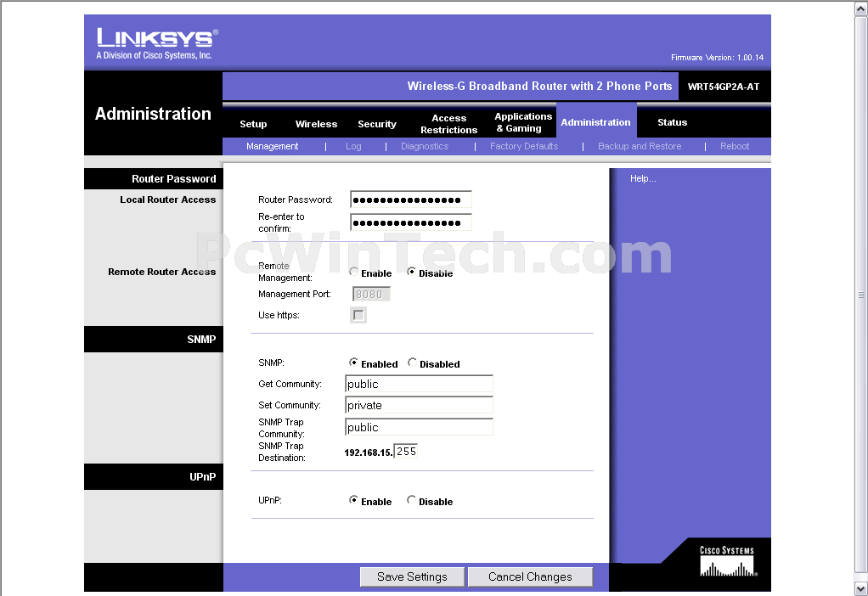Open the Access Restrictions tab
Image resolution: width=868 pixels, height=596 pixels.
point(449,124)
